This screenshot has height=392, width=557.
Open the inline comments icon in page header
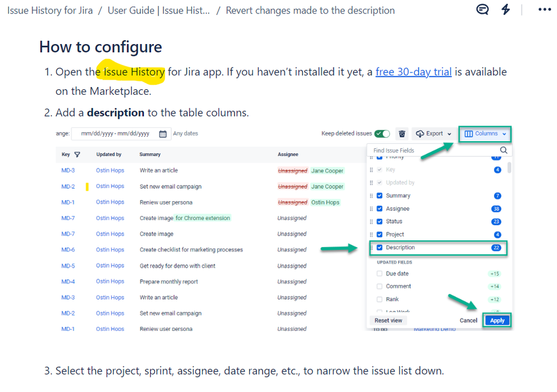[x=482, y=9]
